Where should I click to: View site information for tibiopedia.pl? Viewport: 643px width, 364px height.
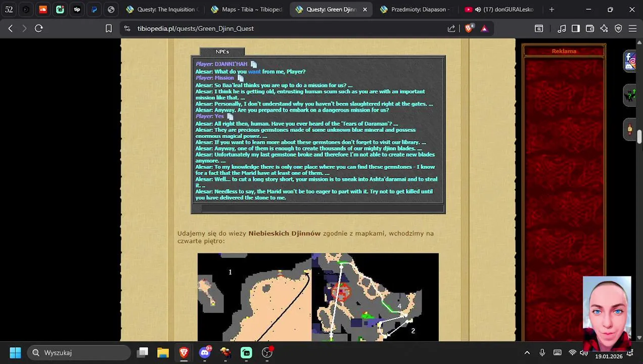pos(127,29)
